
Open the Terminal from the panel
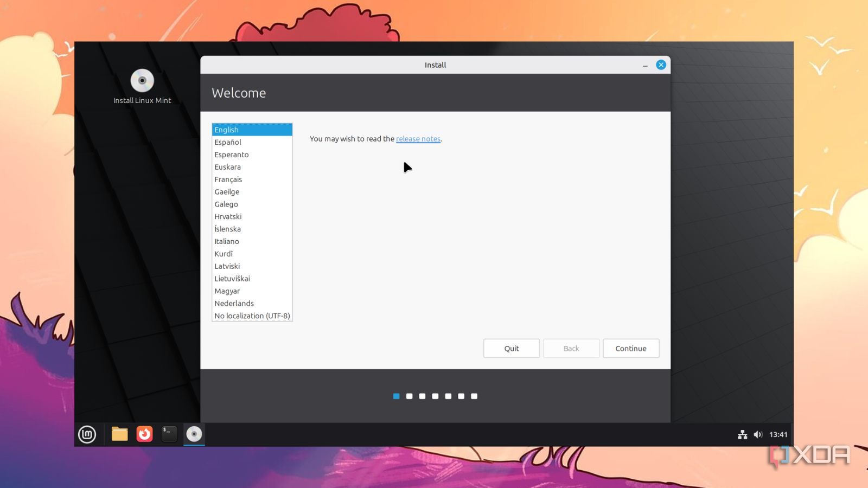[x=169, y=434]
